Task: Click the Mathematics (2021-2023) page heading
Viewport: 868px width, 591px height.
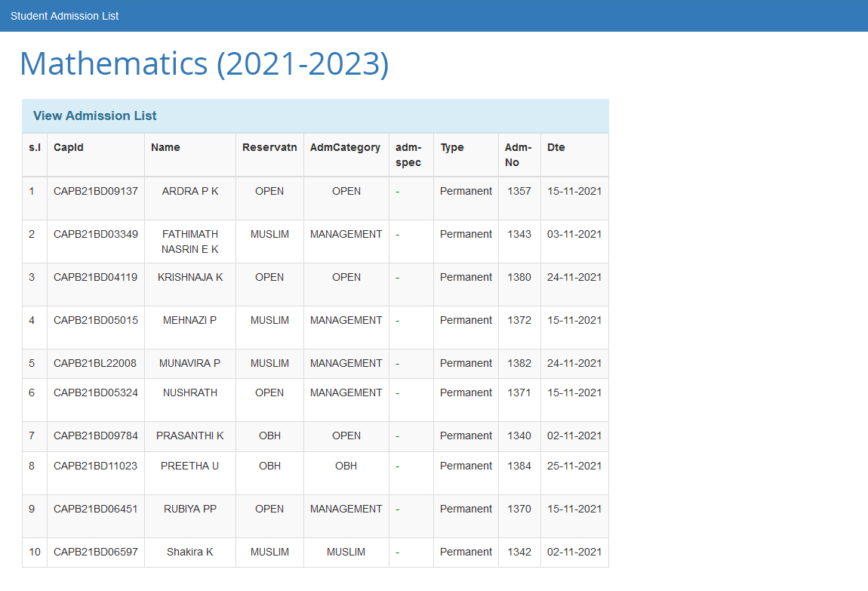Action: coord(204,63)
